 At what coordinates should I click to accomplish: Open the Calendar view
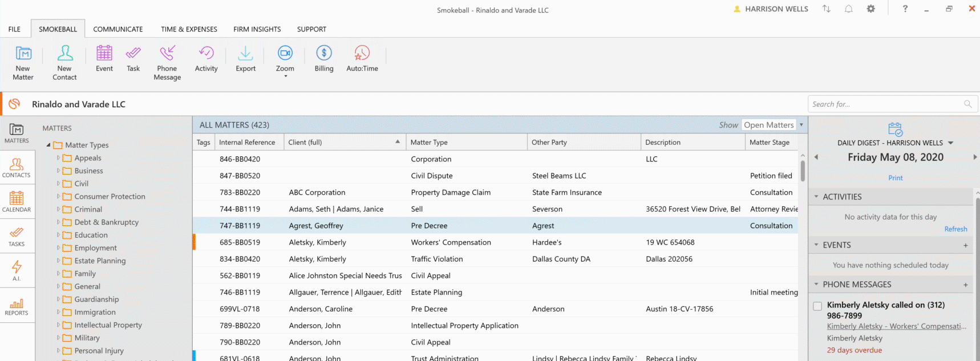17,202
